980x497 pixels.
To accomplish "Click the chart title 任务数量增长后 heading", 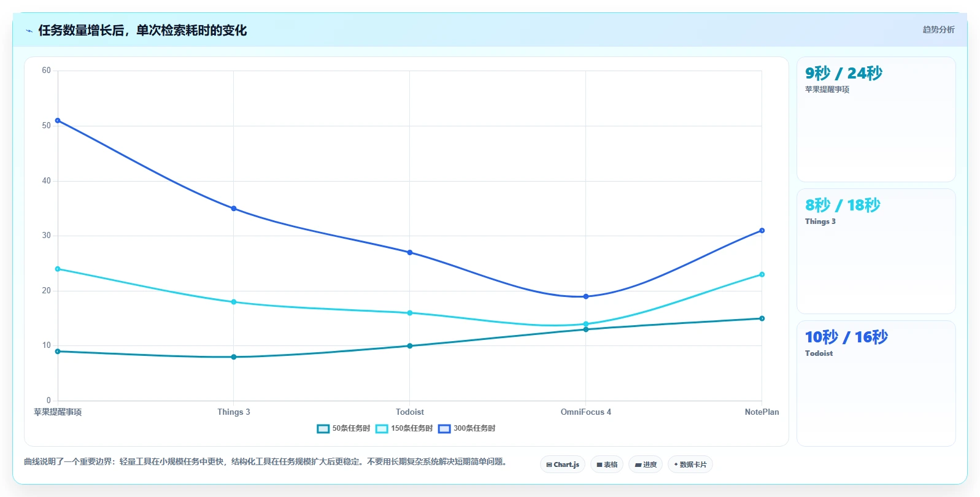I will (142, 30).
